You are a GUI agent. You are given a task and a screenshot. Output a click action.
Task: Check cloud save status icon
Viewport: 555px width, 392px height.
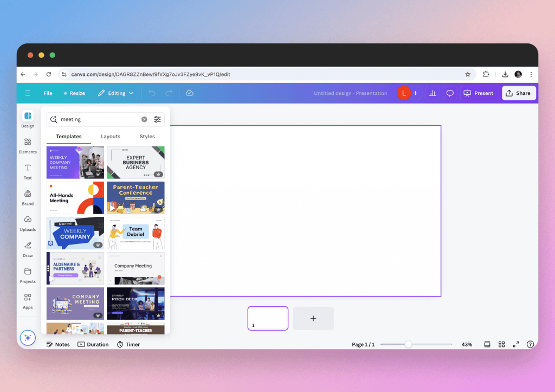click(x=189, y=93)
